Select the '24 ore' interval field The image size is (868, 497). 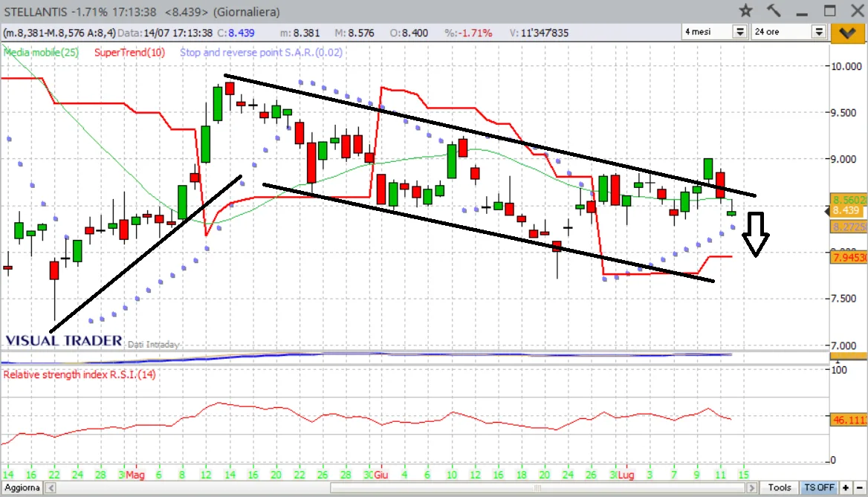coord(783,31)
